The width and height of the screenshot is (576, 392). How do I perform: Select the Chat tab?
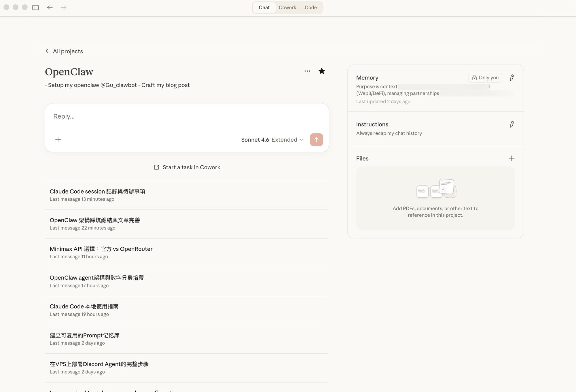[x=264, y=7]
